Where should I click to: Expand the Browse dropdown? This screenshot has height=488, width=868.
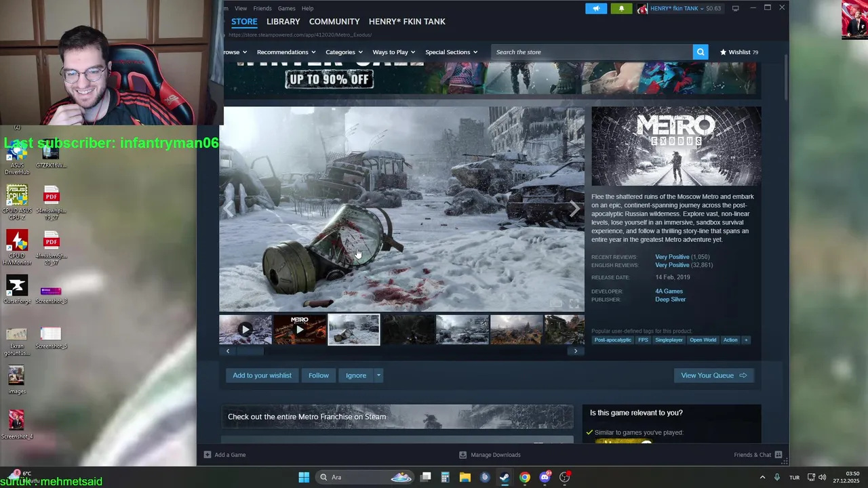(x=235, y=52)
